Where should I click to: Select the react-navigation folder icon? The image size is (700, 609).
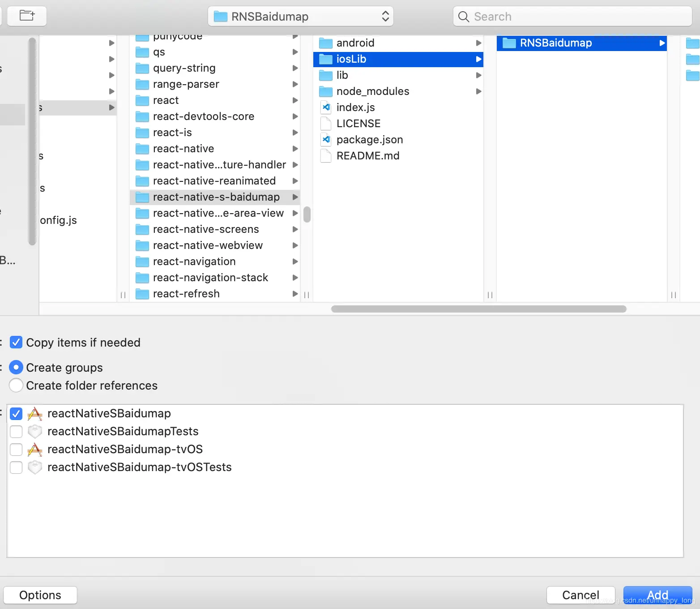point(142,262)
